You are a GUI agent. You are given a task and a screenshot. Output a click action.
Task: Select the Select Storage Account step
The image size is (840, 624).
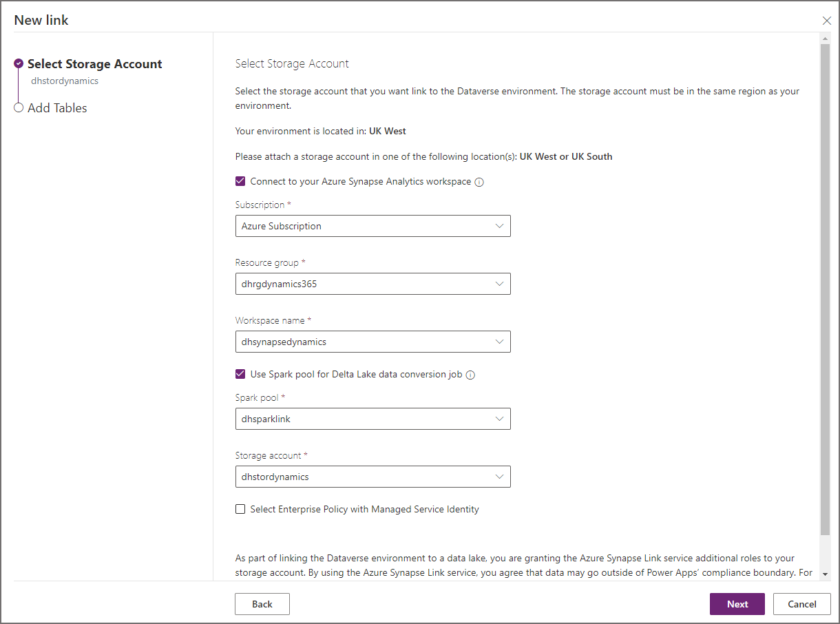point(94,63)
